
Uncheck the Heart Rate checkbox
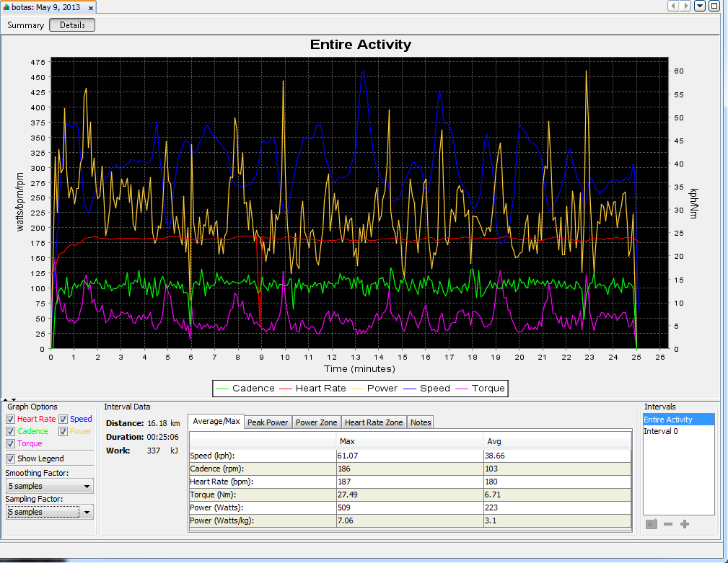(10, 420)
